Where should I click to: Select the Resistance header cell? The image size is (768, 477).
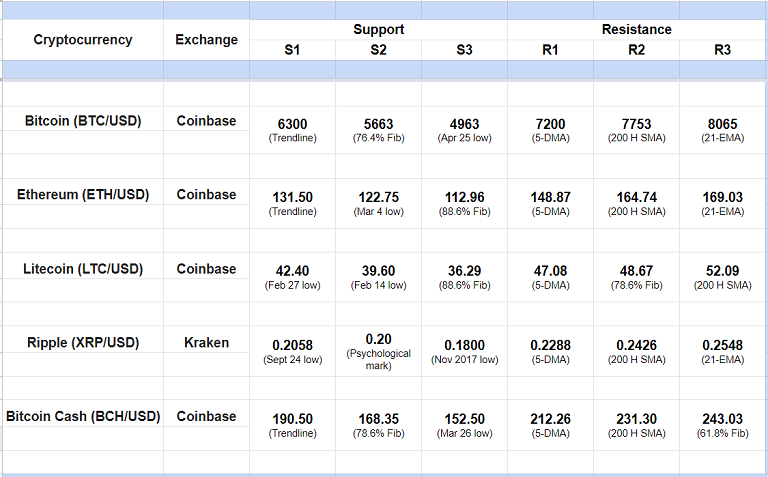[x=636, y=30]
